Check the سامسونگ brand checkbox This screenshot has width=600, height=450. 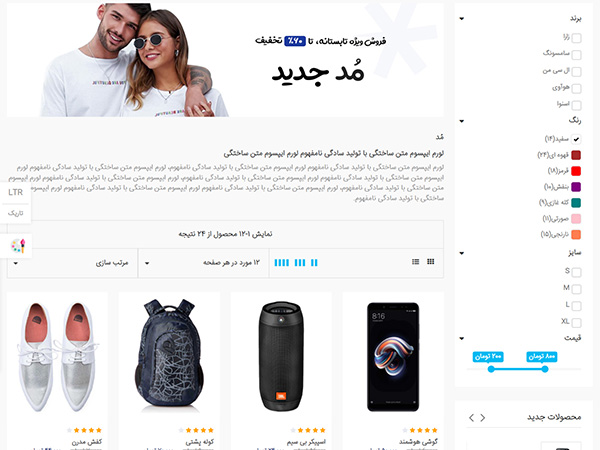click(x=576, y=55)
